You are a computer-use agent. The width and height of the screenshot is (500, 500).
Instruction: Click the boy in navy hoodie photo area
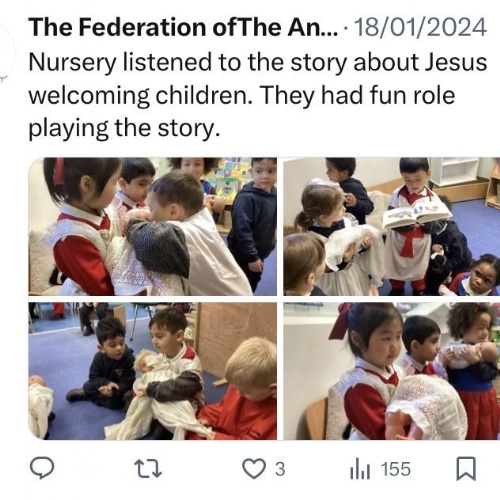click(x=252, y=227)
